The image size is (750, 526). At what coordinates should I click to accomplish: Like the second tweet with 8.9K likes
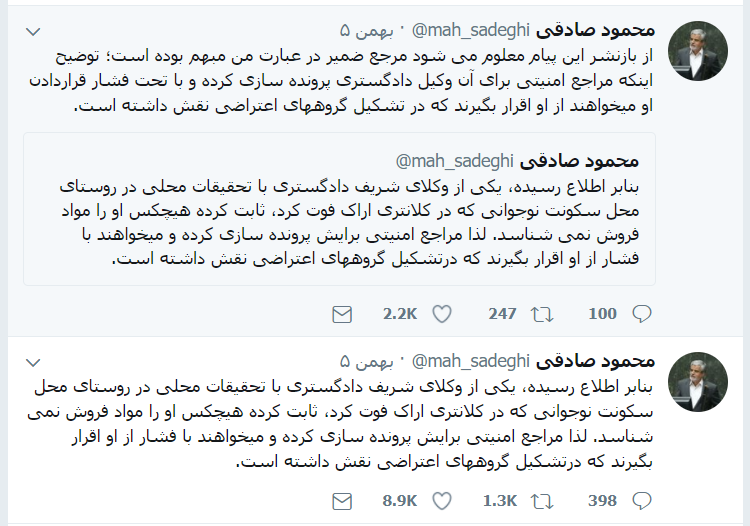click(x=442, y=499)
